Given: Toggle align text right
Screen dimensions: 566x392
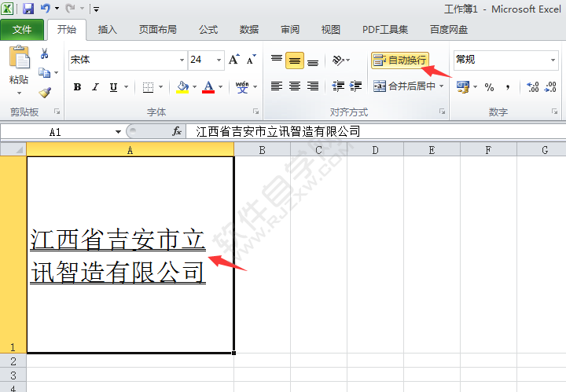Looking at the screenshot, I should pos(313,86).
